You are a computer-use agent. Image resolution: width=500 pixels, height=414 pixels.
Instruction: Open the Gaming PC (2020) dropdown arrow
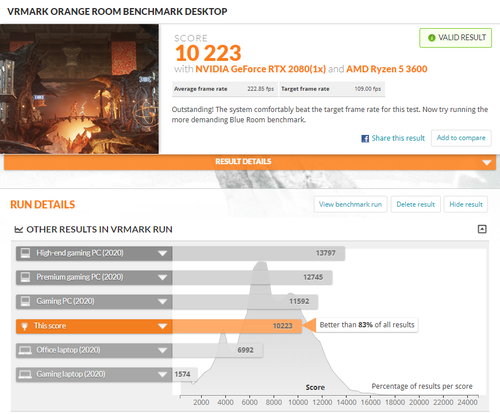(162, 302)
